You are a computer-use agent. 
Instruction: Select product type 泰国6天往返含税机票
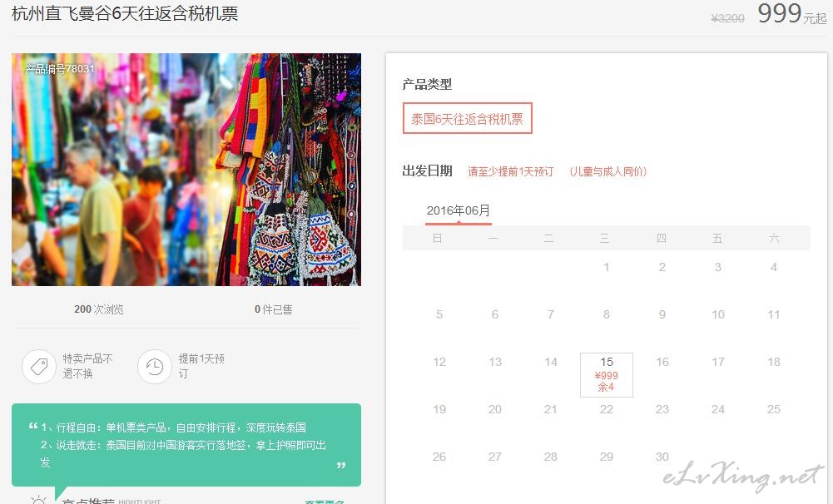(468, 118)
